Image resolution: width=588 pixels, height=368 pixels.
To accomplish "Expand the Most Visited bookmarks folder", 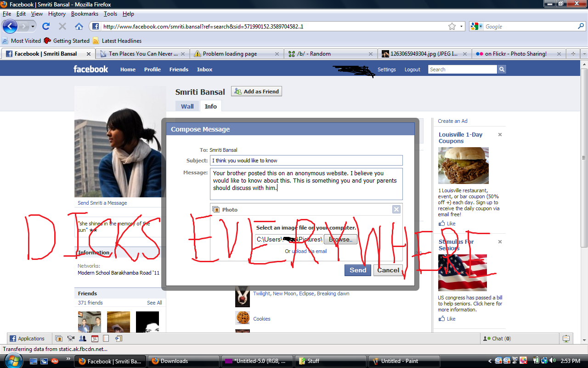I will (22, 41).
